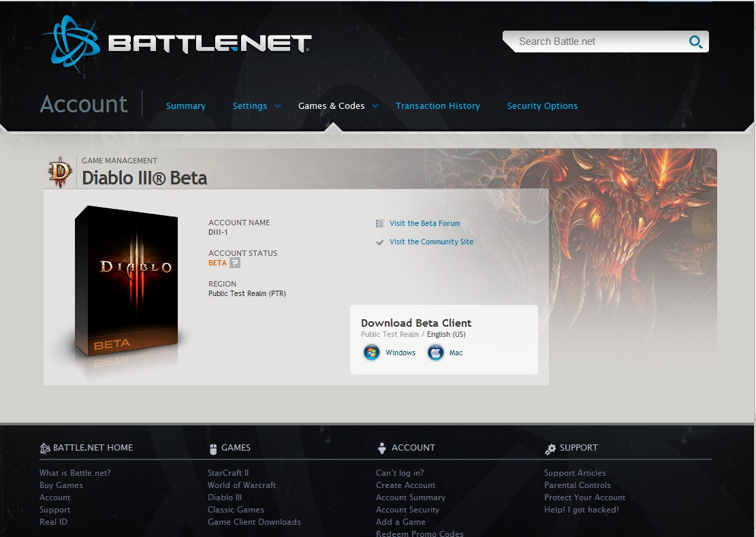Download the Mac beta client
The image size is (756, 537).
tap(456, 353)
